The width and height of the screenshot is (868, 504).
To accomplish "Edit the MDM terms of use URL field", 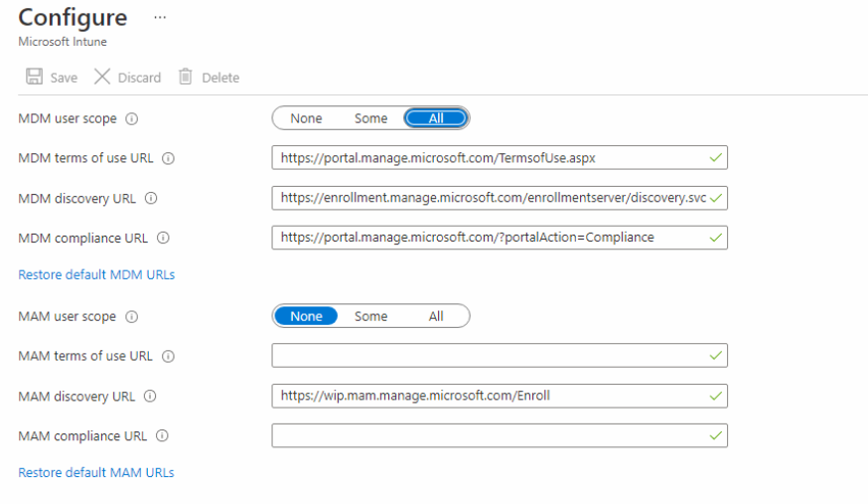I will (x=500, y=158).
